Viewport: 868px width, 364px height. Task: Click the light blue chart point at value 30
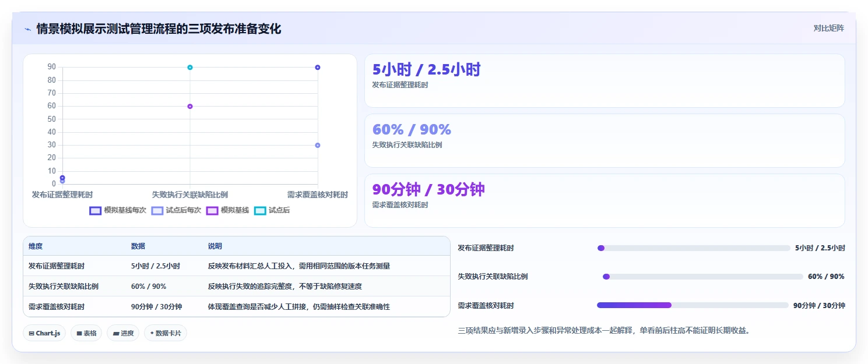click(x=318, y=145)
